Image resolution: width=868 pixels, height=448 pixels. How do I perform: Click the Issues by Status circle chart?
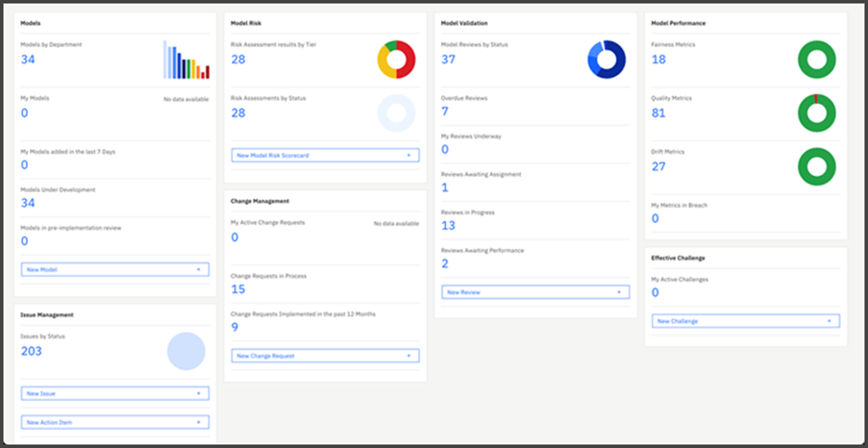pyautogui.click(x=186, y=351)
